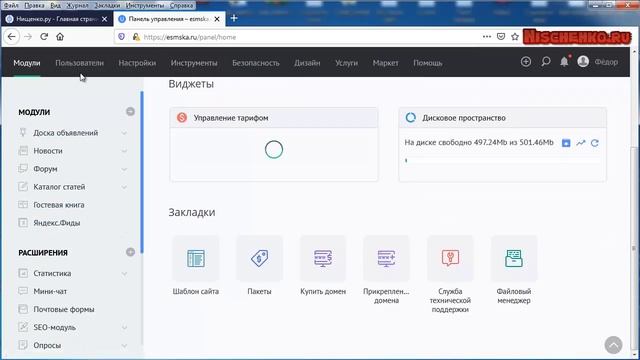Click the tracking protection shield icon
Image resolution: width=640 pixels, height=360 pixels.
coord(121,37)
